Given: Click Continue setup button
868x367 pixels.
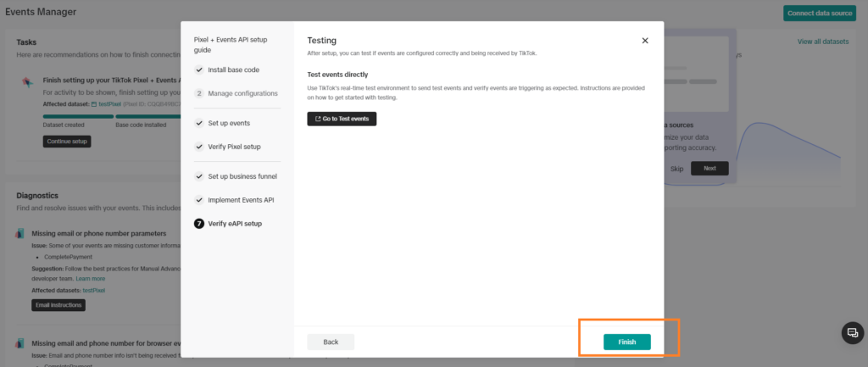Looking at the screenshot, I should [x=67, y=142].
